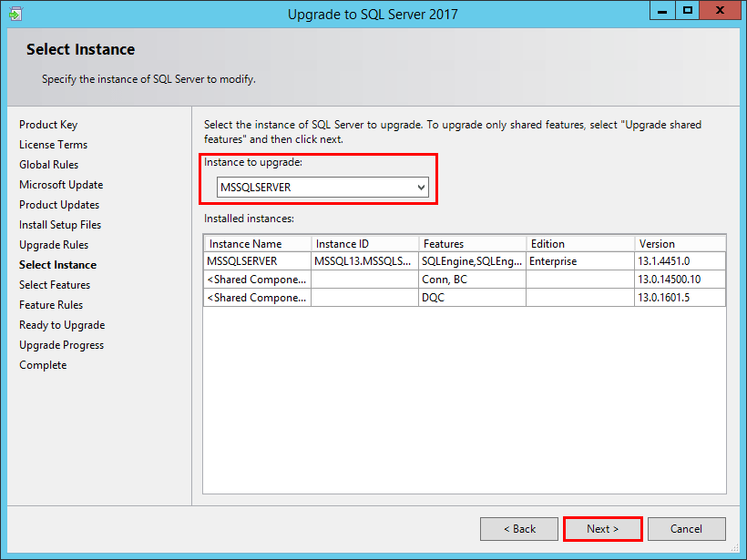Screen dimensions: 747x560
Task: Minimize the Upgrade to SQL Server window
Action: tap(662, 11)
